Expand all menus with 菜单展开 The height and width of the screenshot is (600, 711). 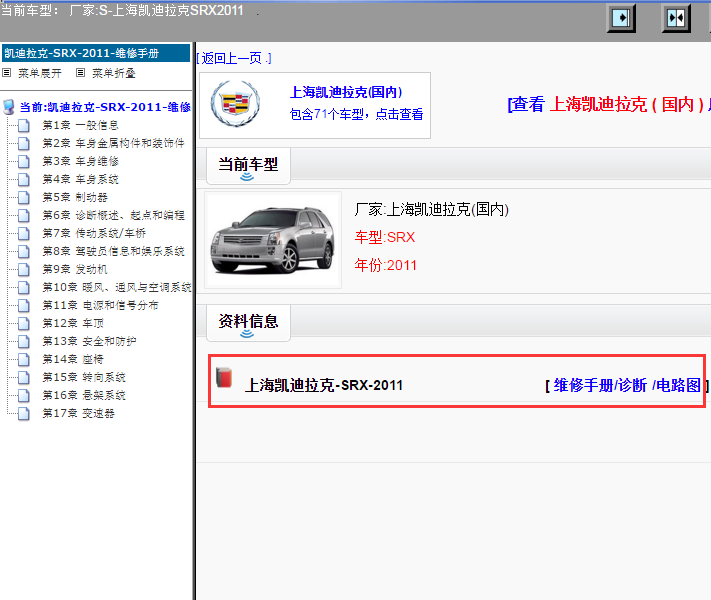39,73
